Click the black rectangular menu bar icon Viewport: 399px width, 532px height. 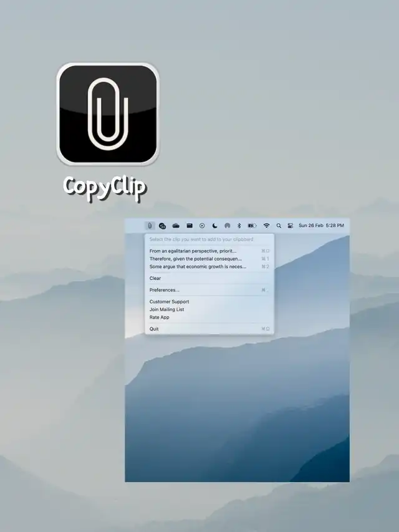coord(190,225)
